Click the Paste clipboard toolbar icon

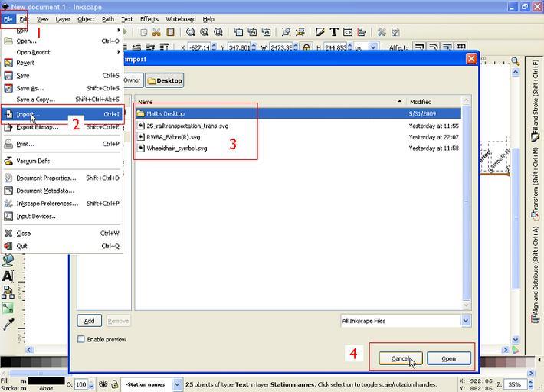click(x=170, y=32)
